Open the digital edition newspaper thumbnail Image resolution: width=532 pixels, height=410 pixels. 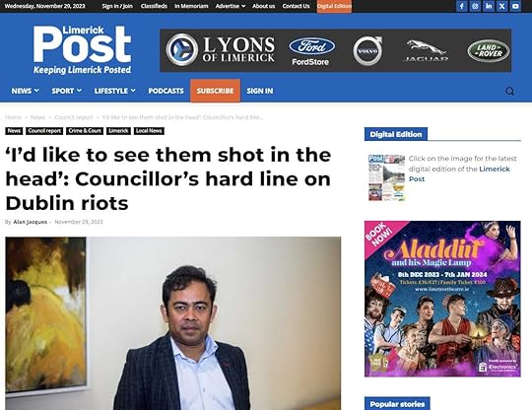[386, 177]
